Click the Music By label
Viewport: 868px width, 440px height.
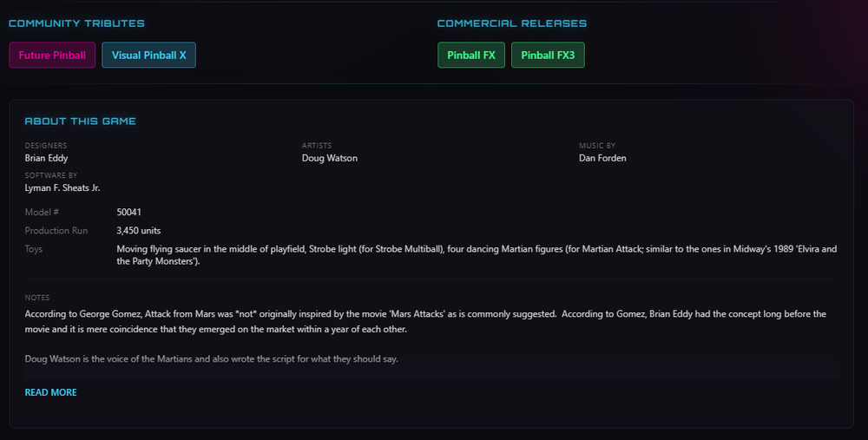pos(597,146)
